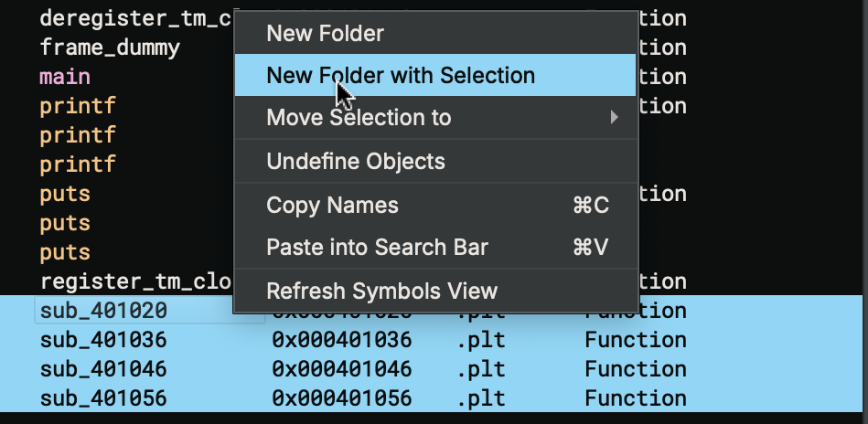Select New Folder menu entry
This screenshot has height=424, width=868.
point(325,34)
